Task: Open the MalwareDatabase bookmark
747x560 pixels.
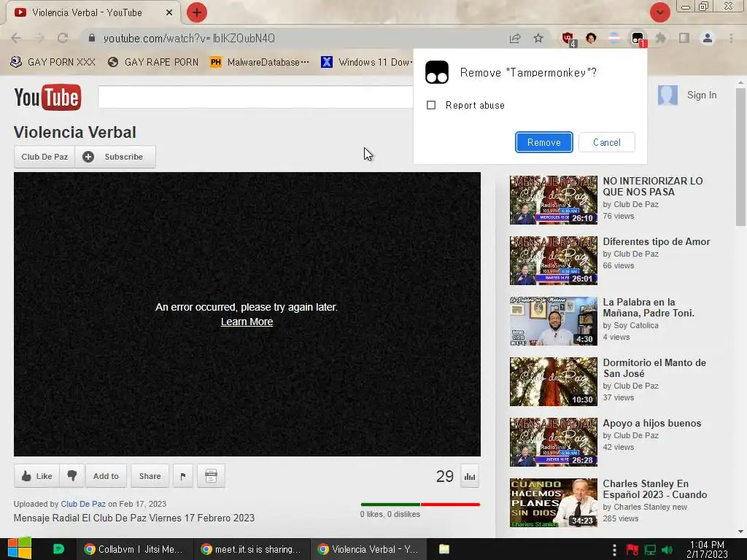Action: (260, 62)
